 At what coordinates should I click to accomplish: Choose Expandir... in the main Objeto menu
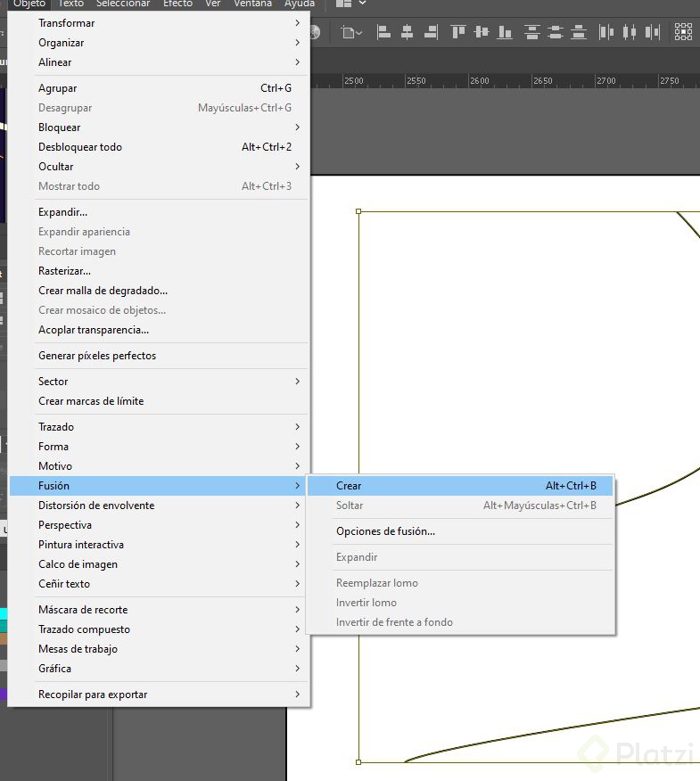tap(160, 212)
